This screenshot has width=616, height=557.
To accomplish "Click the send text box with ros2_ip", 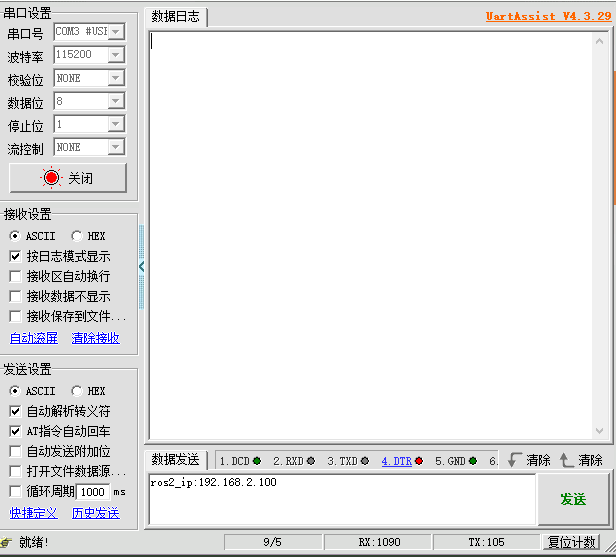I will coord(342,499).
